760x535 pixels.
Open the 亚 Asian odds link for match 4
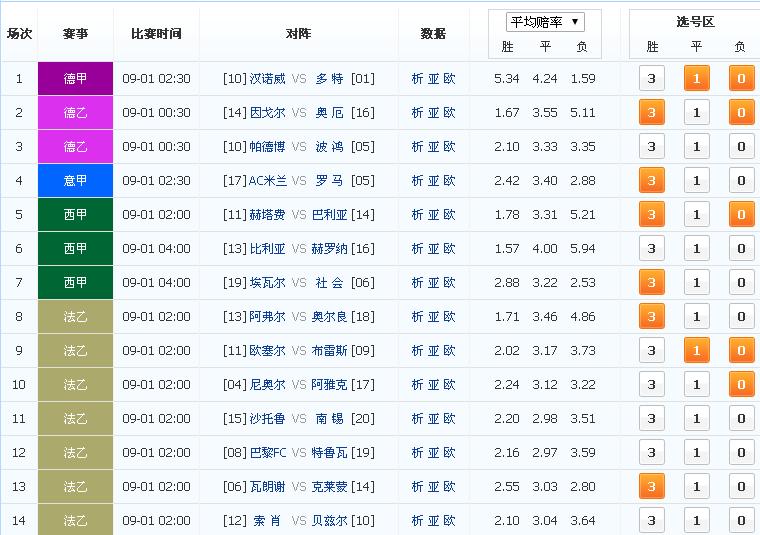[x=433, y=181]
